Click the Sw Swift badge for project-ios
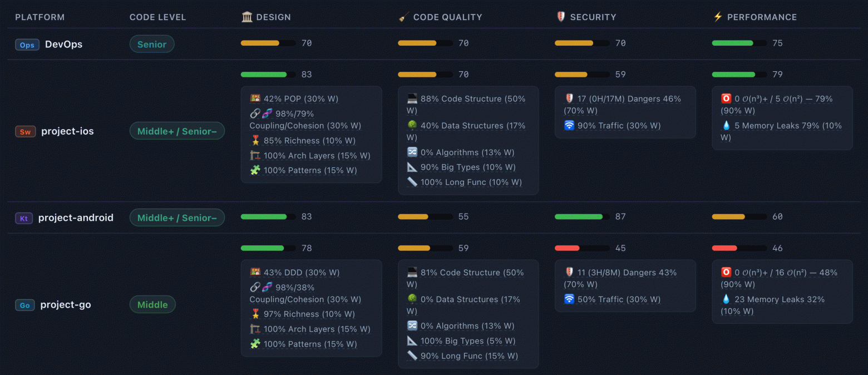Viewport: 868px width, 375px height. click(x=26, y=131)
